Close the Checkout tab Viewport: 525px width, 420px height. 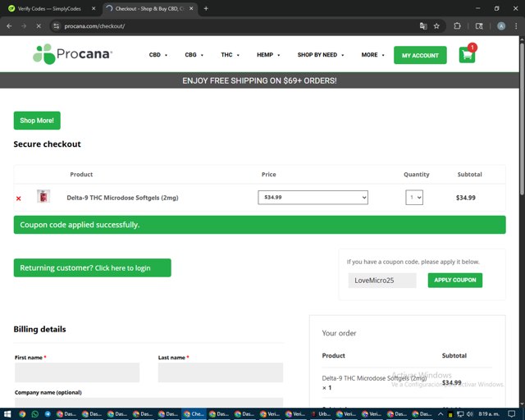pos(191,8)
